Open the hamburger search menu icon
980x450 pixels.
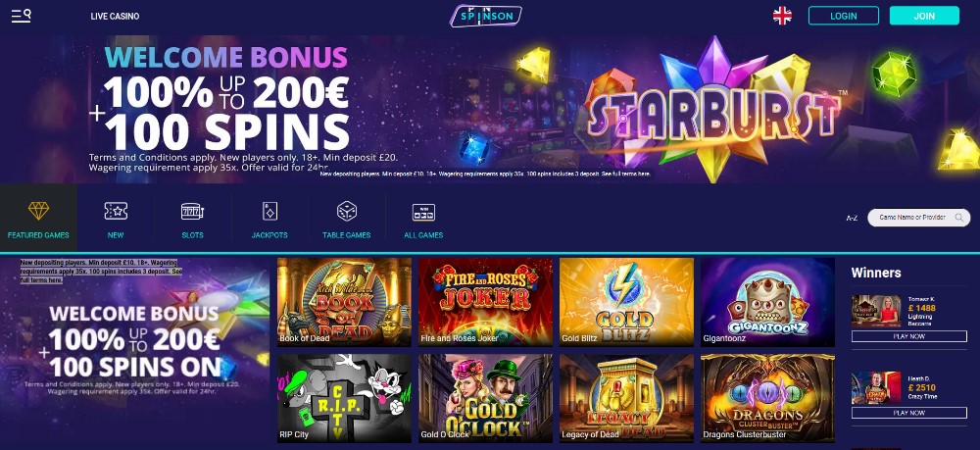click(21, 16)
